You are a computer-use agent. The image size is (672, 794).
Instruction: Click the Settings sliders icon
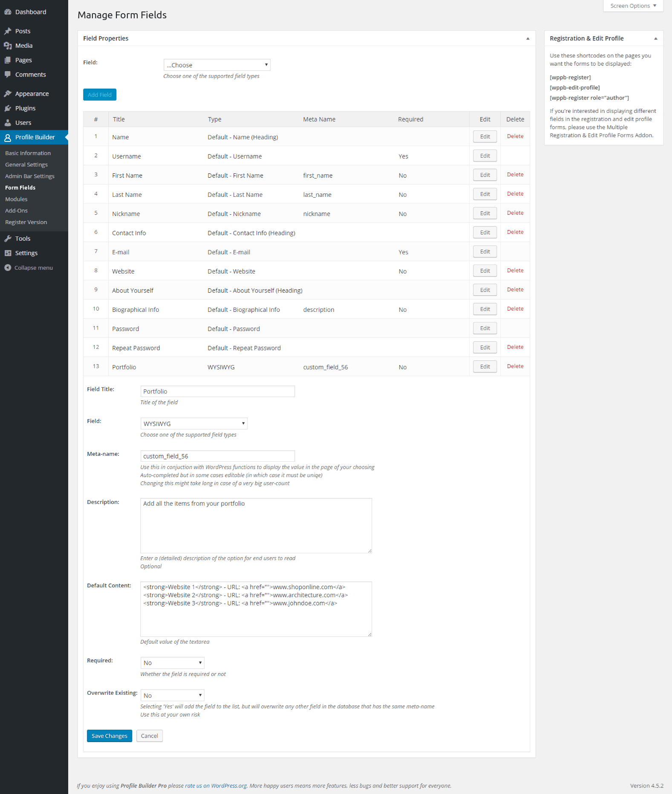[x=8, y=253]
